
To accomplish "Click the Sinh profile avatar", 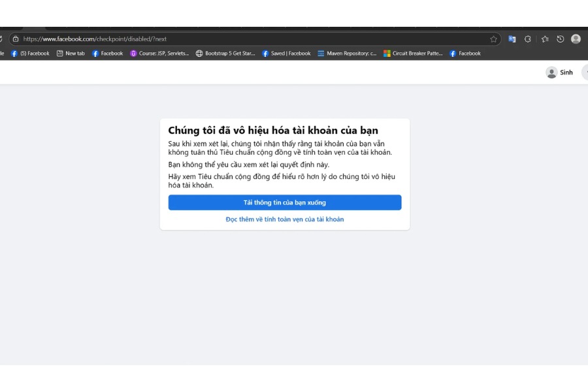I will click(x=551, y=73).
